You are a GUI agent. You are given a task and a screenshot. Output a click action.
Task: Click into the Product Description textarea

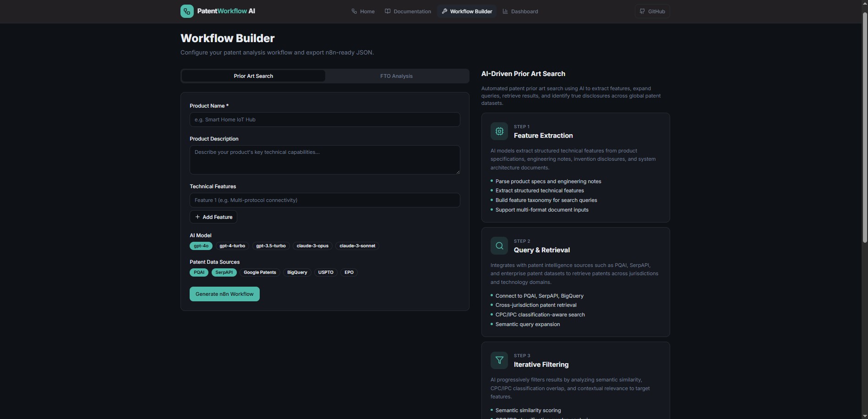point(324,160)
